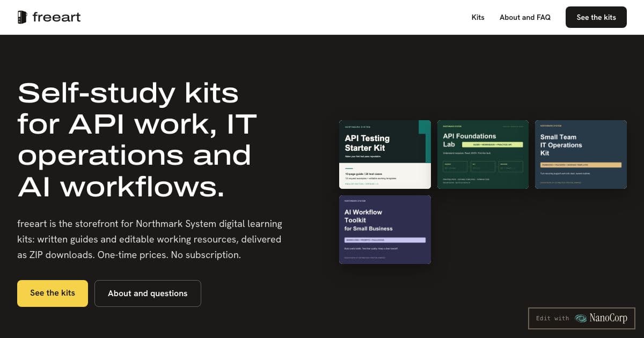
Task: Open the About and FAQ navigation link
Action: coord(525,17)
